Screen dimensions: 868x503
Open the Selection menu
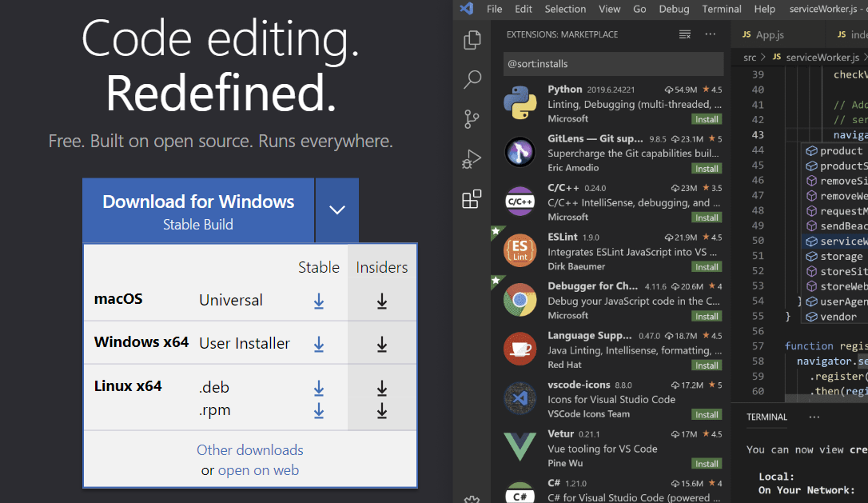click(565, 9)
